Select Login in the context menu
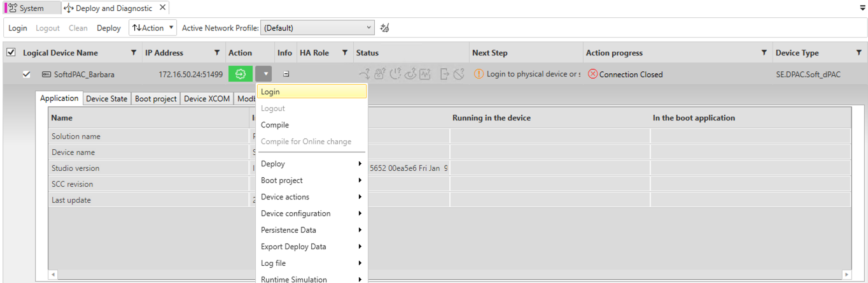The image size is (868, 283). 311,92
